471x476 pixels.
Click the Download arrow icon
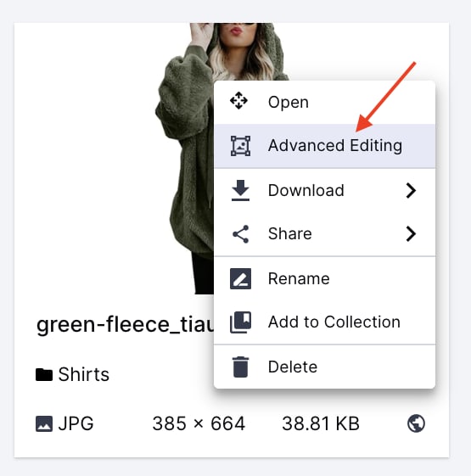240,190
